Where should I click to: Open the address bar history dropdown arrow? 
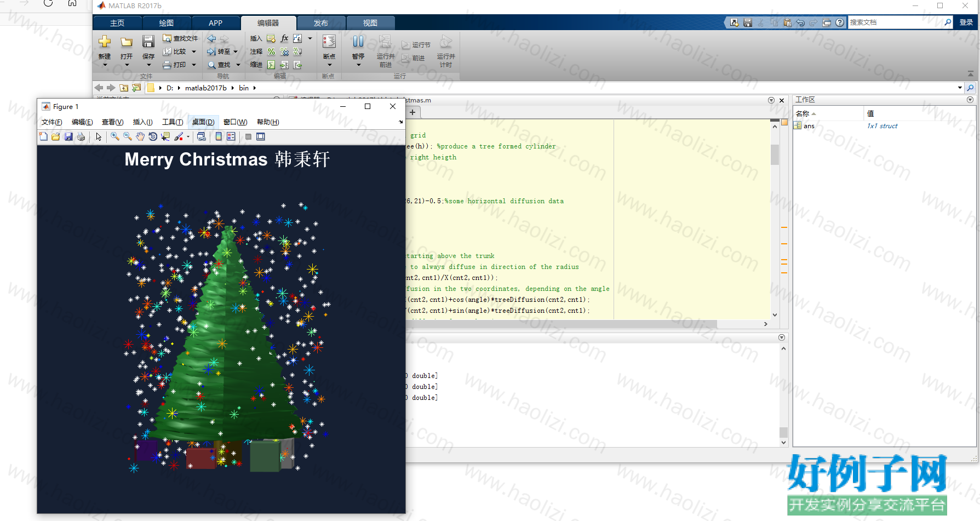pos(960,88)
